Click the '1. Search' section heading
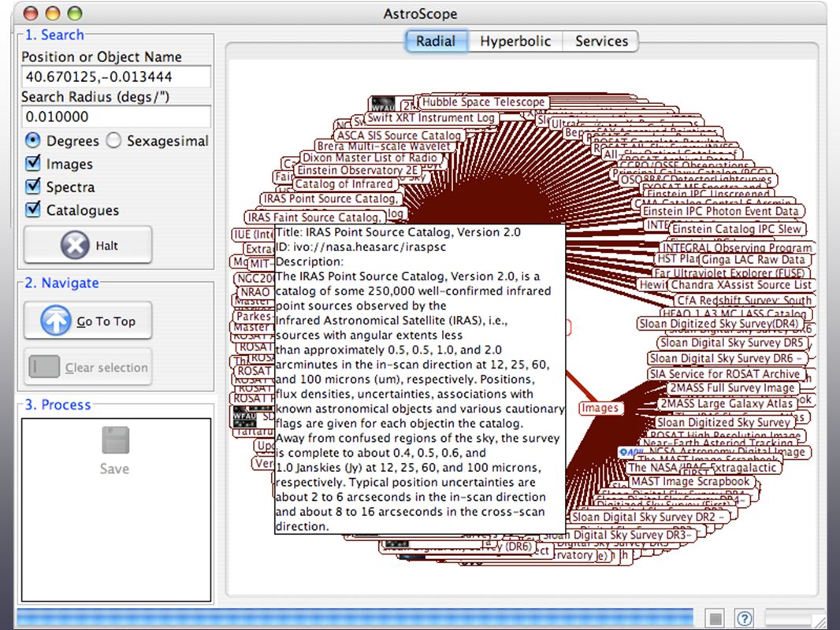Screen dimensions: 840x630 point(54,35)
